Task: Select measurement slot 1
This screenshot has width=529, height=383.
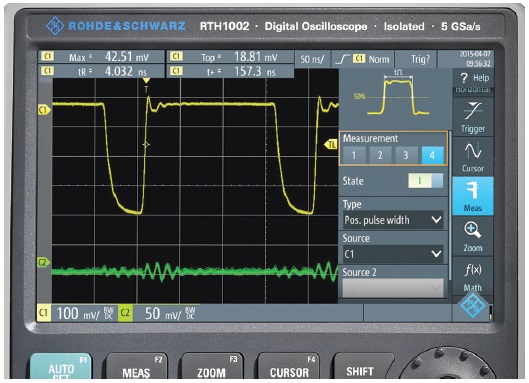Action: [x=354, y=155]
